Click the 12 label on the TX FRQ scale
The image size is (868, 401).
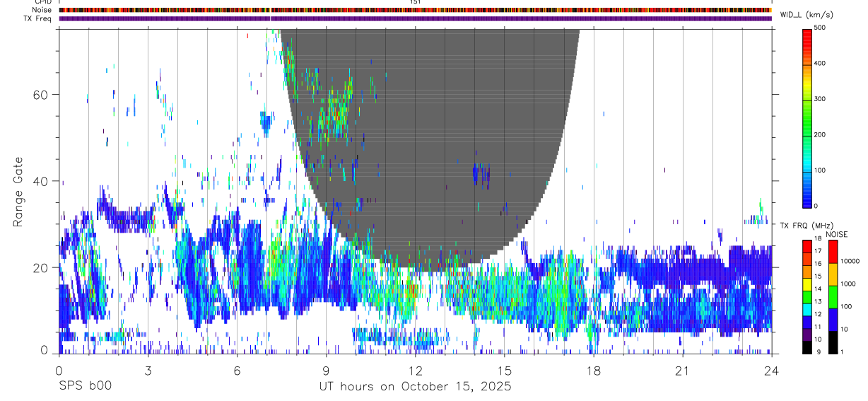coord(819,314)
